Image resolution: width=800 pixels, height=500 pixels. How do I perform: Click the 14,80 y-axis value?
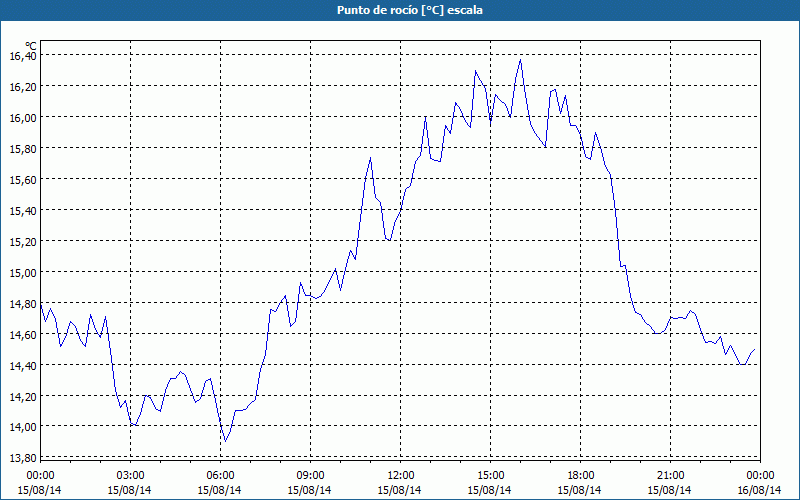(23, 304)
